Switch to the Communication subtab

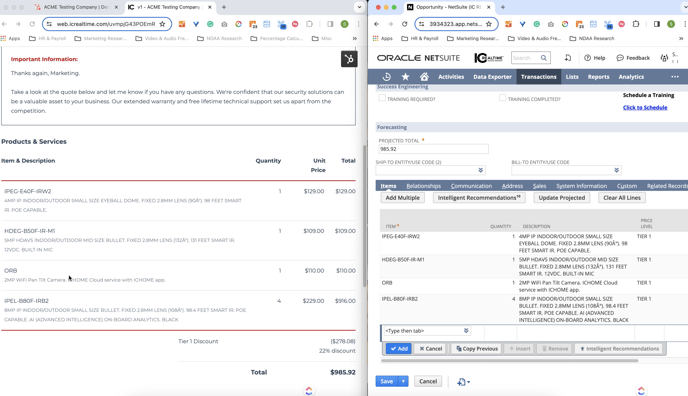coord(471,186)
